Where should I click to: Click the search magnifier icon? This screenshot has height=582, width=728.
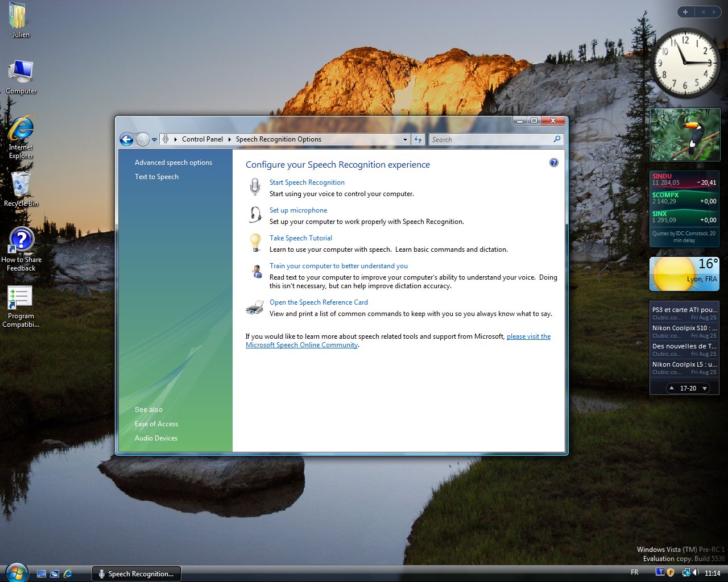point(557,139)
